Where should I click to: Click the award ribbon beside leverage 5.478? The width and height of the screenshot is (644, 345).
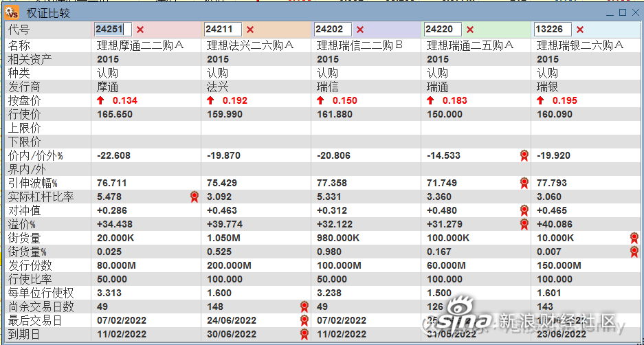coord(195,197)
